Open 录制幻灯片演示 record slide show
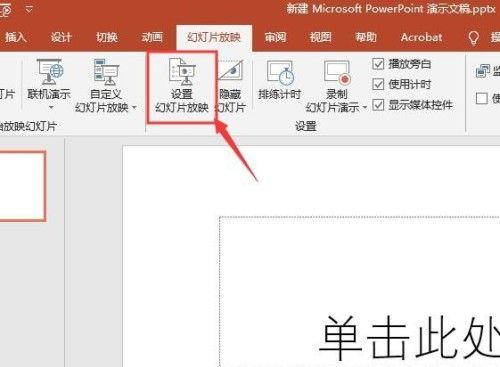500x367 pixels. [x=336, y=86]
